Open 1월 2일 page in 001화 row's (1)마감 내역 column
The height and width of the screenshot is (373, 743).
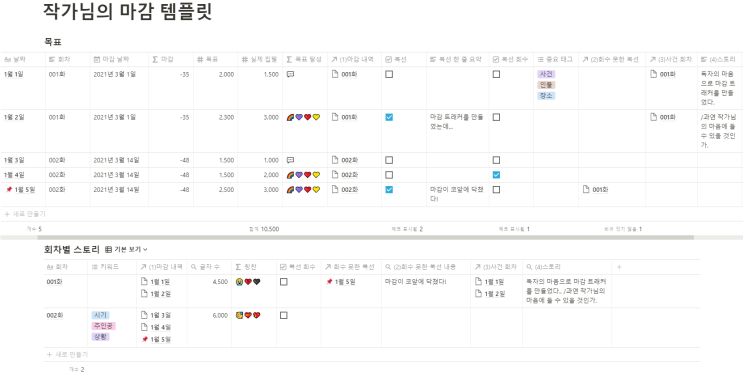(156, 294)
